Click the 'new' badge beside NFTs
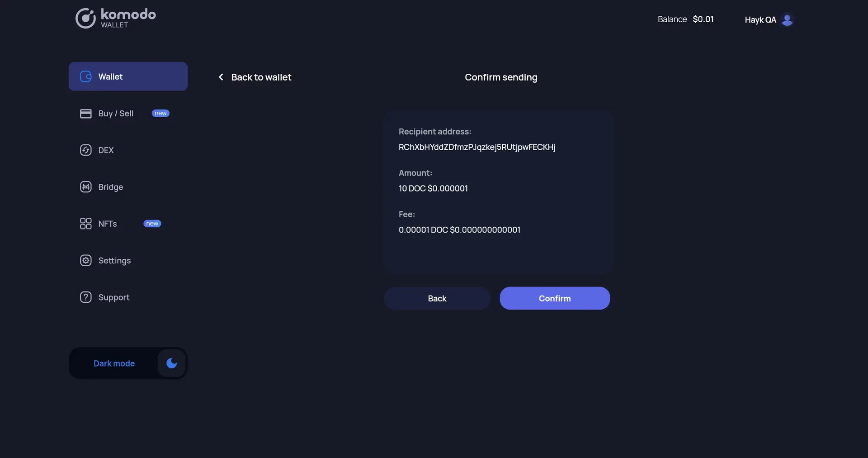868x458 pixels. pos(152,223)
